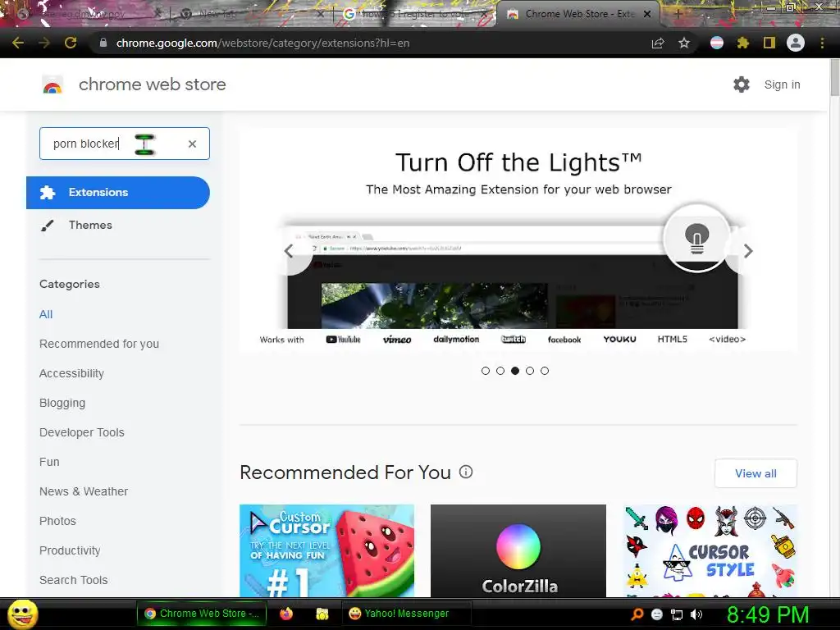Select the All category
840x630 pixels.
(x=46, y=314)
